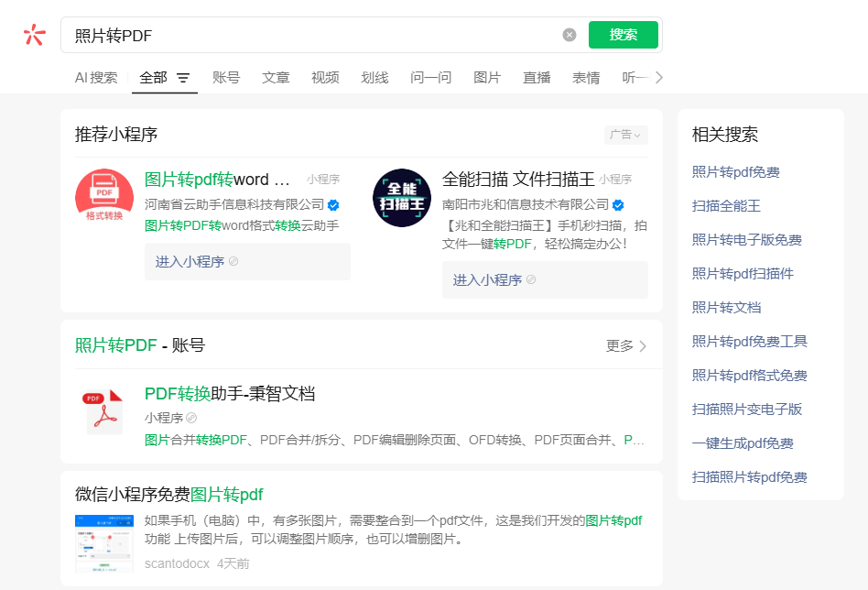Click the 小程序 link icon under PDF转换助手

tap(191, 418)
